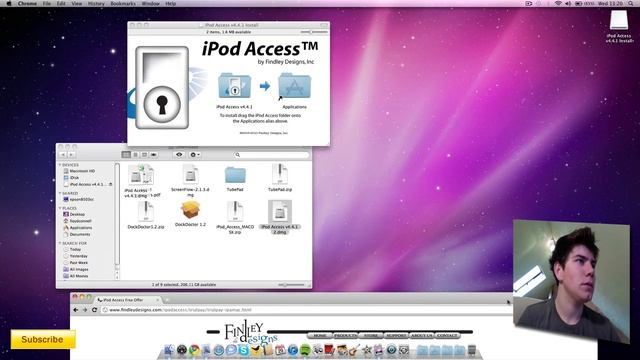Switch Finder to column view
The height and width of the screenshot is (360, 640).
point(144,155)
